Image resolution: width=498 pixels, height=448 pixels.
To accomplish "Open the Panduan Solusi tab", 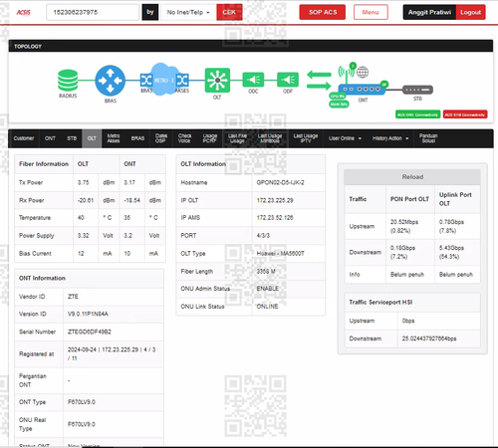I will pos(428,138).
